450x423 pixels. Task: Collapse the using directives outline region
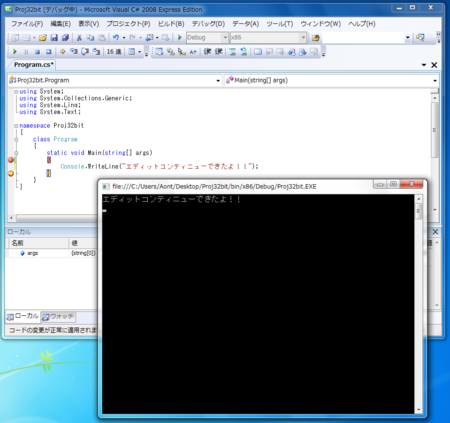[16, 92]
